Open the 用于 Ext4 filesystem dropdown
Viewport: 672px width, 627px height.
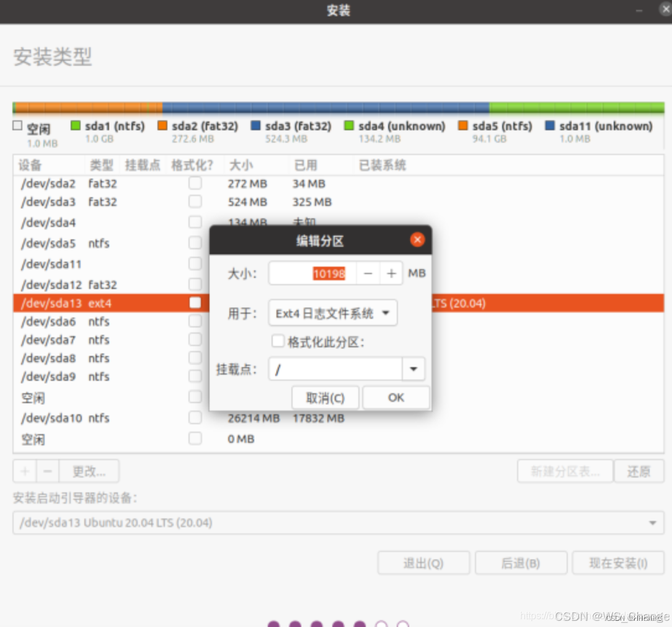(332, 313)
